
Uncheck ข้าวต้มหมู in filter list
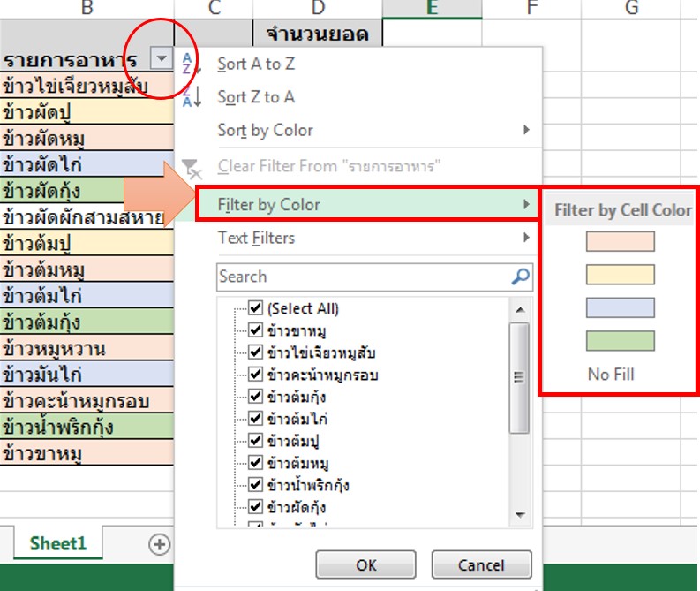pyautogui.click(x=255, y=463)
